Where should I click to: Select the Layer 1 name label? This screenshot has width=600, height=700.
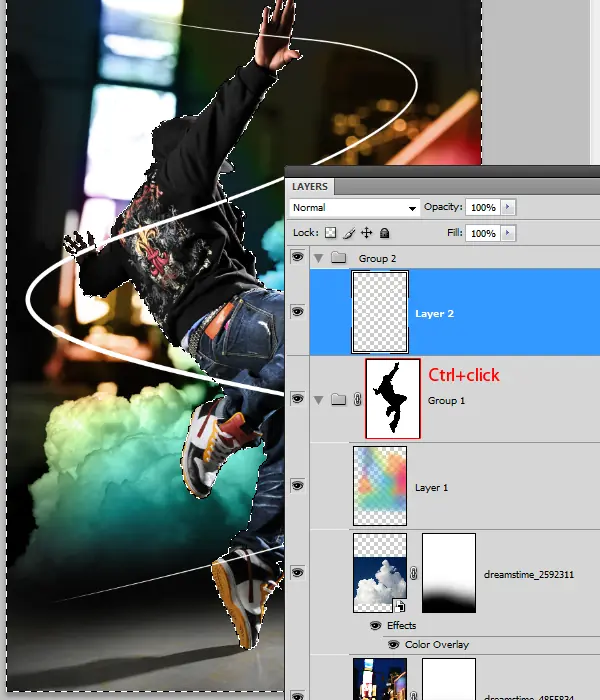431,488
